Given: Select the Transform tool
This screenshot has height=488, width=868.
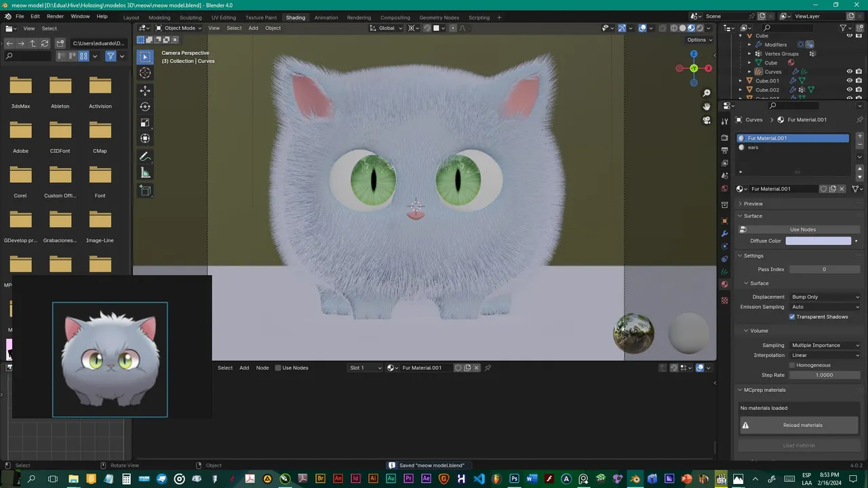Looking at the screenshot, I should [x=145, y=138].
